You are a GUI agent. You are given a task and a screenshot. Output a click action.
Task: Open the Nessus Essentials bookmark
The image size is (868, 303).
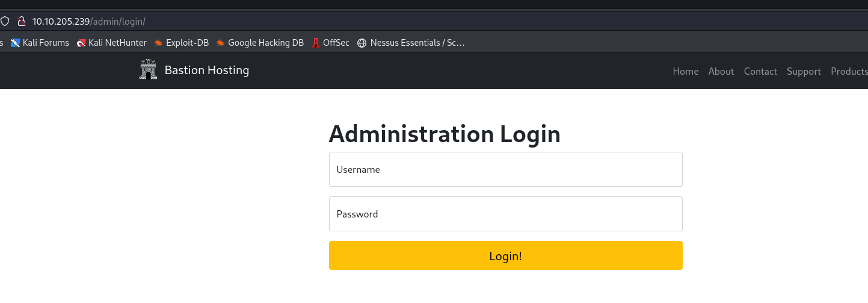(x=411, y=43)
